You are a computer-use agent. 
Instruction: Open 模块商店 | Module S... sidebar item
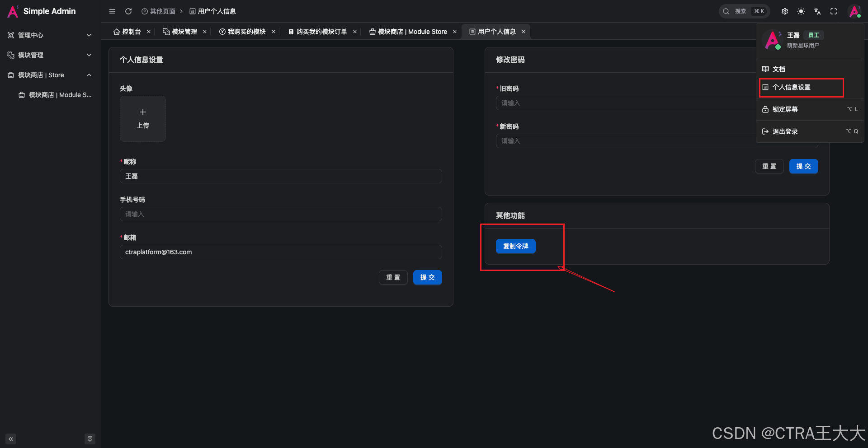(55, 95)
